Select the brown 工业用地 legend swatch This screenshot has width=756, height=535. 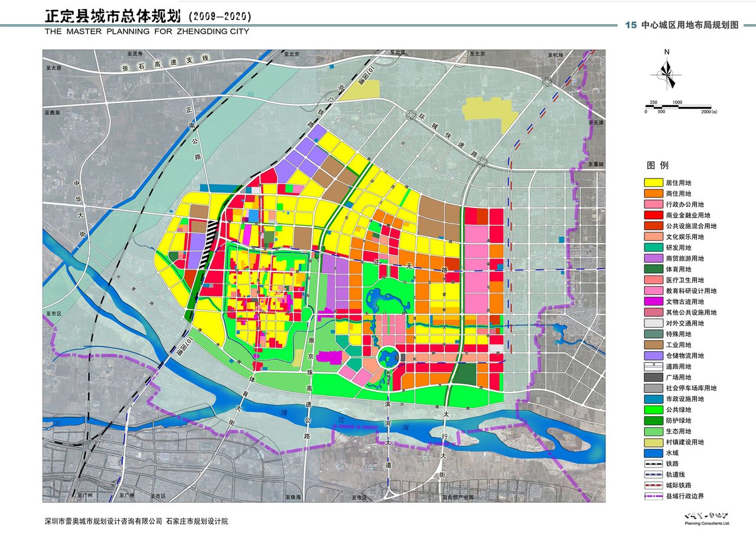(653, 345)
